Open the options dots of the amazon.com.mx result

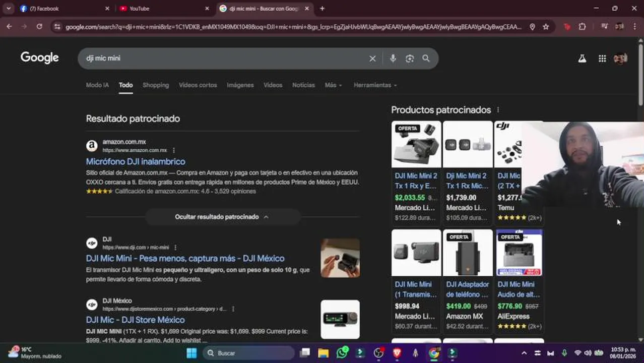click(x=174, y=150)
